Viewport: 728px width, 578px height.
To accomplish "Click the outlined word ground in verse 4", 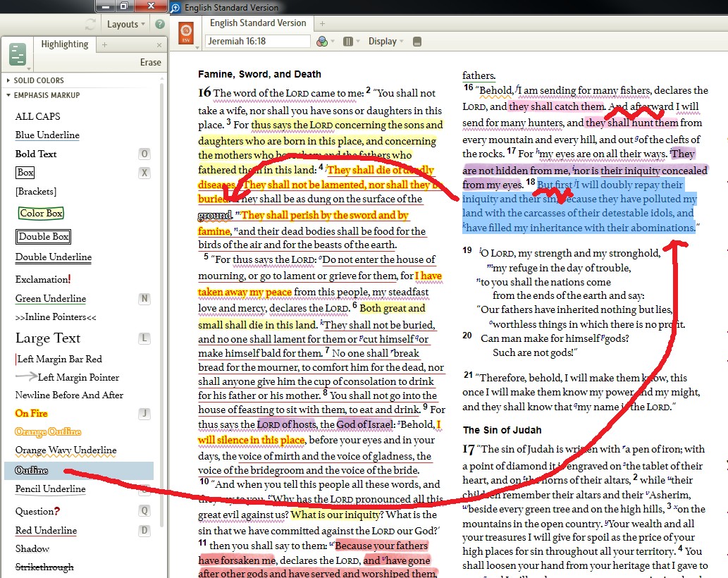I will pos(215,216).
